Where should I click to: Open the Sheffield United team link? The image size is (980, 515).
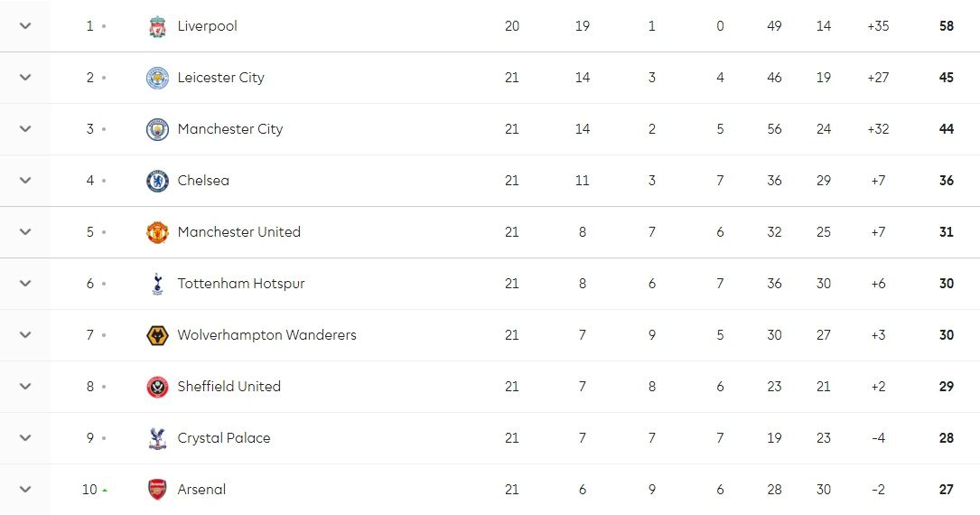point(229,387)
